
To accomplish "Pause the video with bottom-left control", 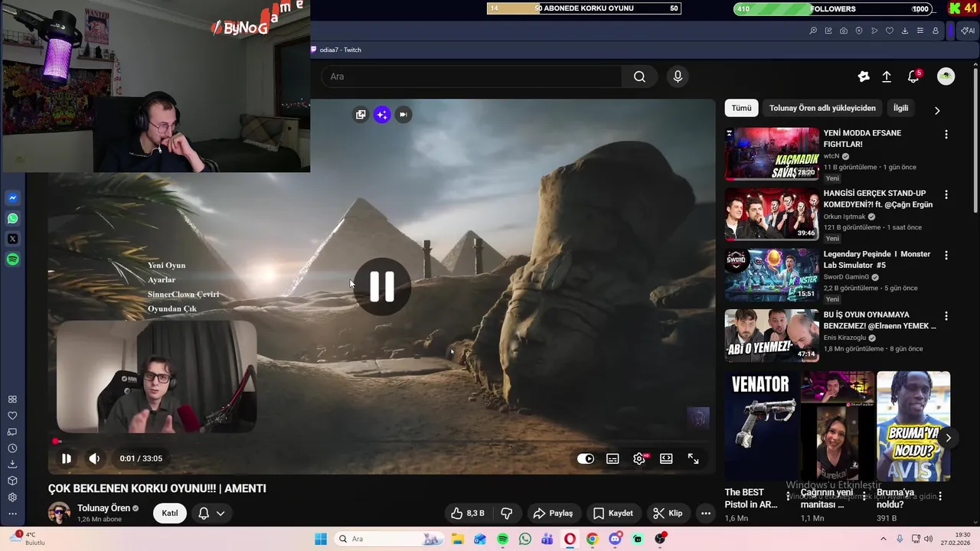I will click(x=67, y=458).
